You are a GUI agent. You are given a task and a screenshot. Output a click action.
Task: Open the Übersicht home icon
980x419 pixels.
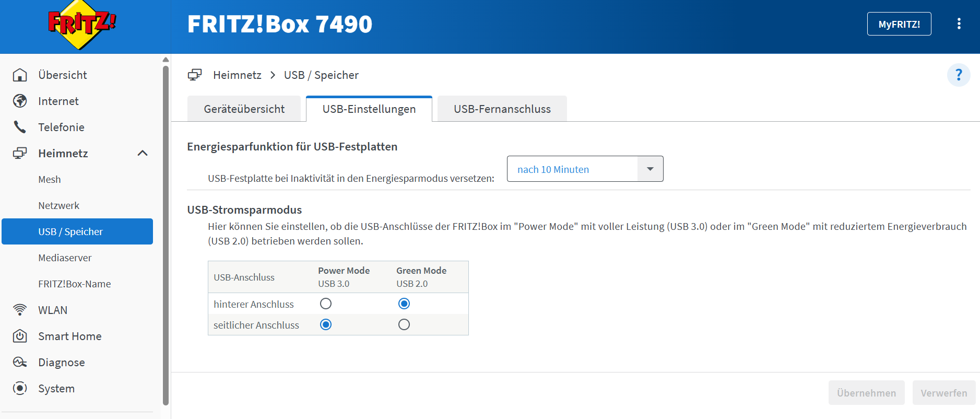20,75
